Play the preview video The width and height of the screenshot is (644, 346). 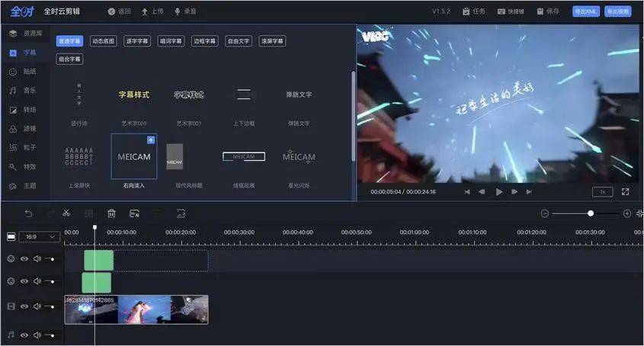pyautogui.click(x=498, y=191)
